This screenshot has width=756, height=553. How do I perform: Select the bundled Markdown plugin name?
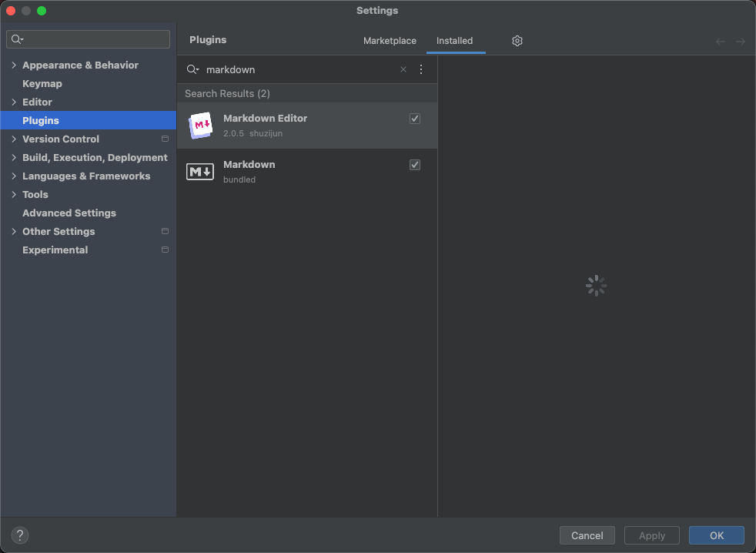coord(249,165)
